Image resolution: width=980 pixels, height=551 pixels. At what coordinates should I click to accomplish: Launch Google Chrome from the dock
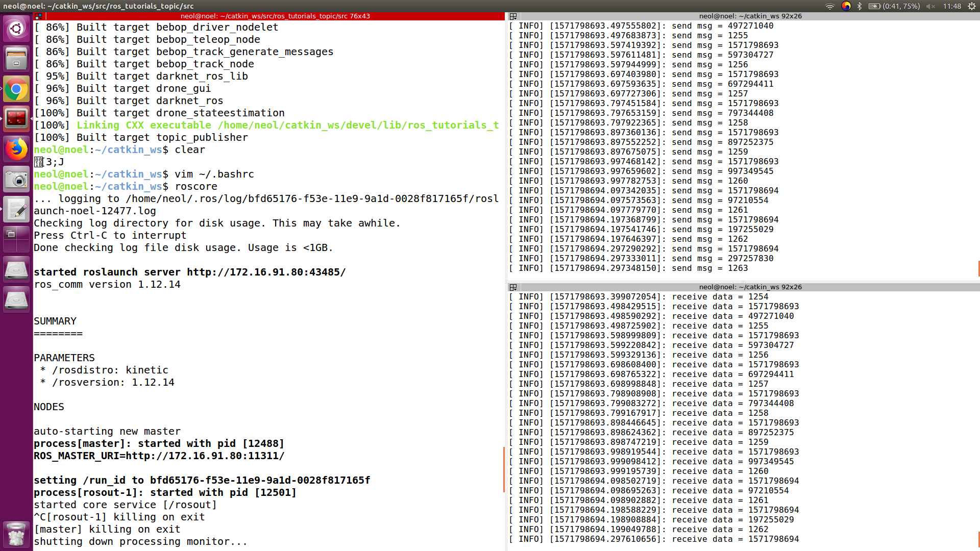(16, 90)
